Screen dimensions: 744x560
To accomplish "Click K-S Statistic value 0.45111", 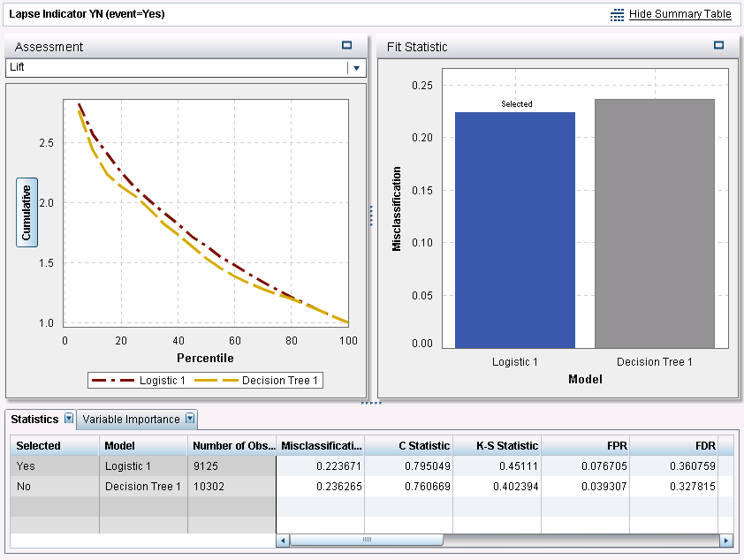I will click(x=519, y=466).
